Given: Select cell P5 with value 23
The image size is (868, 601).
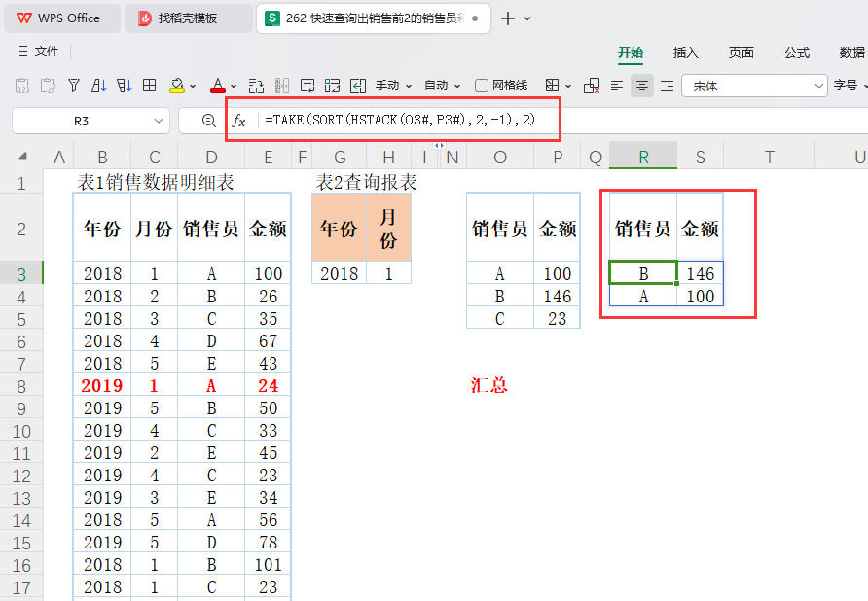Looking at the screenshot, I should [557, 318].
